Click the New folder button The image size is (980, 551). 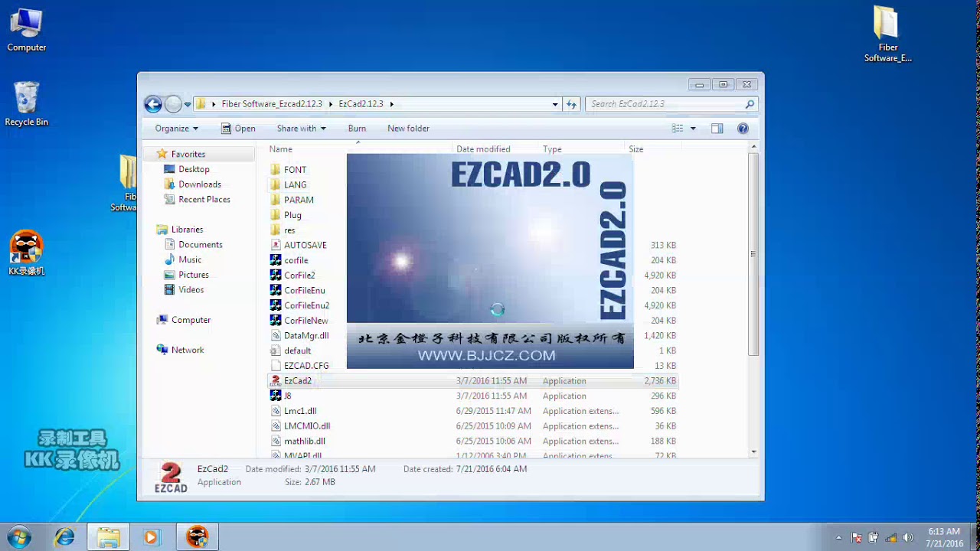pos(408,128)
